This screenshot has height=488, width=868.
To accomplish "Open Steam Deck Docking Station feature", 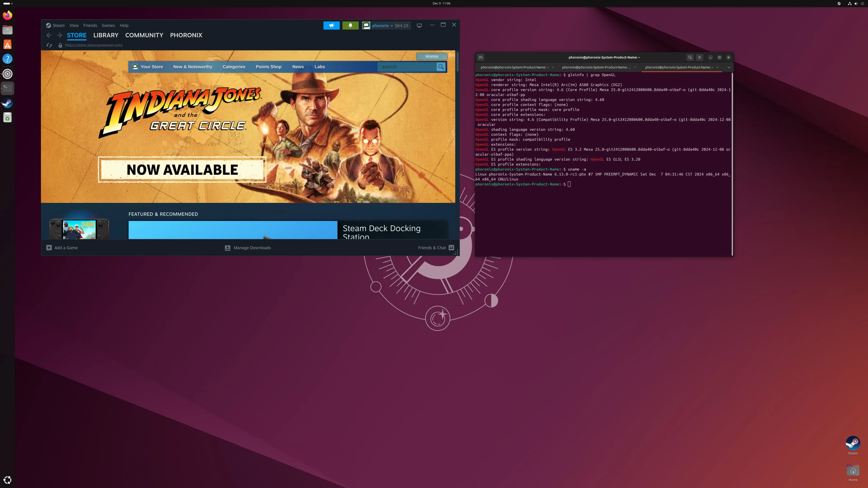I will (288, 230).
